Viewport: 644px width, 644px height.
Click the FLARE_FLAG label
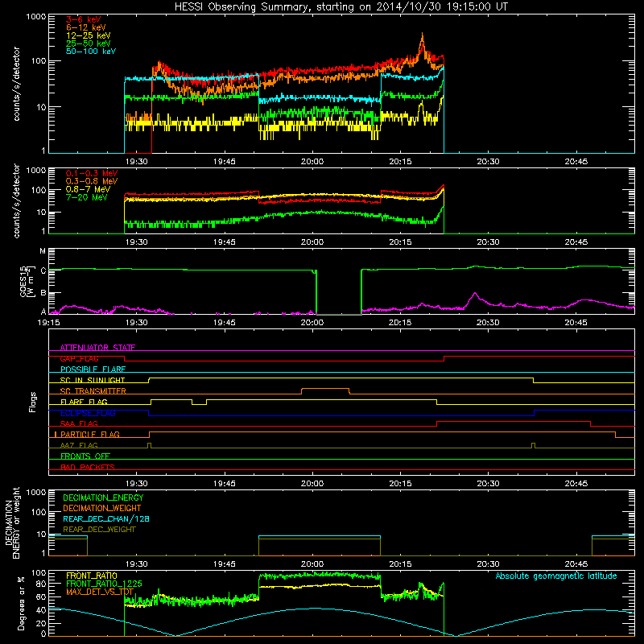84,402
